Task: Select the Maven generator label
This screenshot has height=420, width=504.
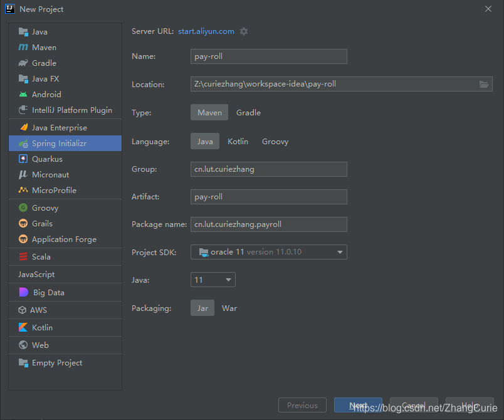Action: 44,47
